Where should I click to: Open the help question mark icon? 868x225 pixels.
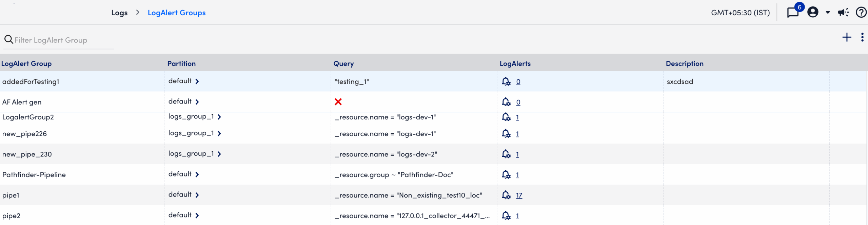click(861, 13)
